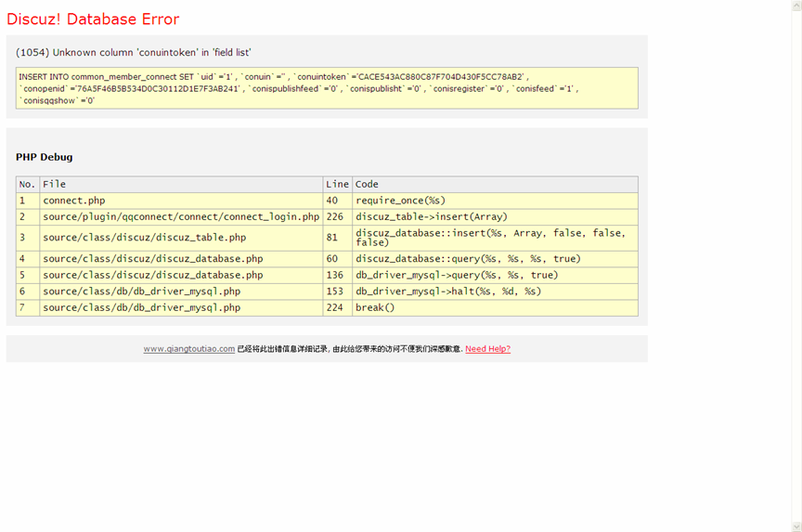Screen dimensions: 802x532
Task: Click the discuz_table.php file cell
Action: coord(144,238)
